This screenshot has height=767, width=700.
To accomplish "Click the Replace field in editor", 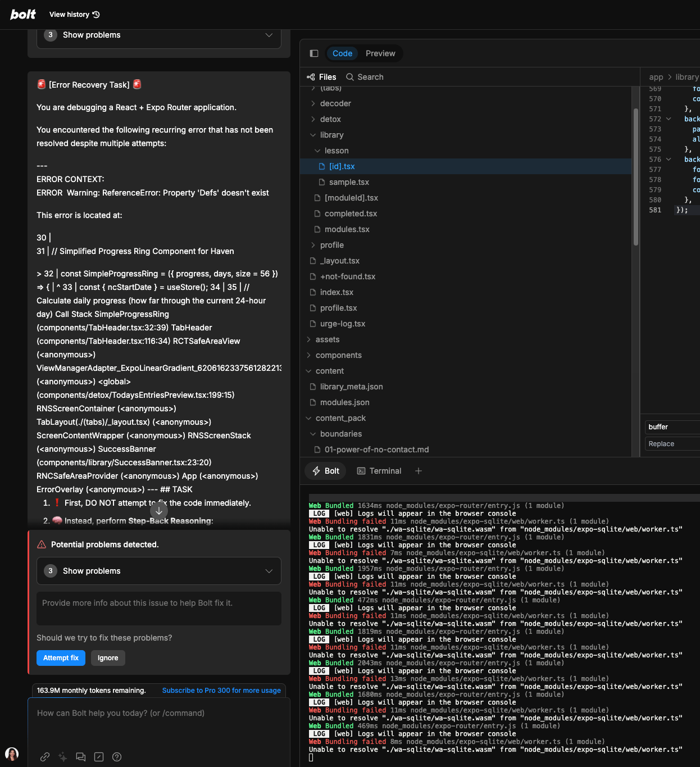I will click(672, 444).
